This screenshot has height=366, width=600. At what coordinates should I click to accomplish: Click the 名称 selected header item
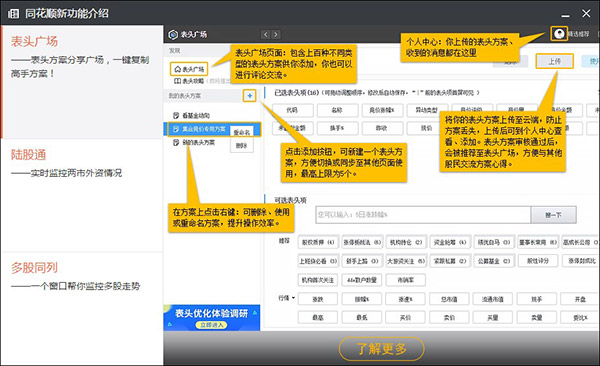(x=337, y=110)
